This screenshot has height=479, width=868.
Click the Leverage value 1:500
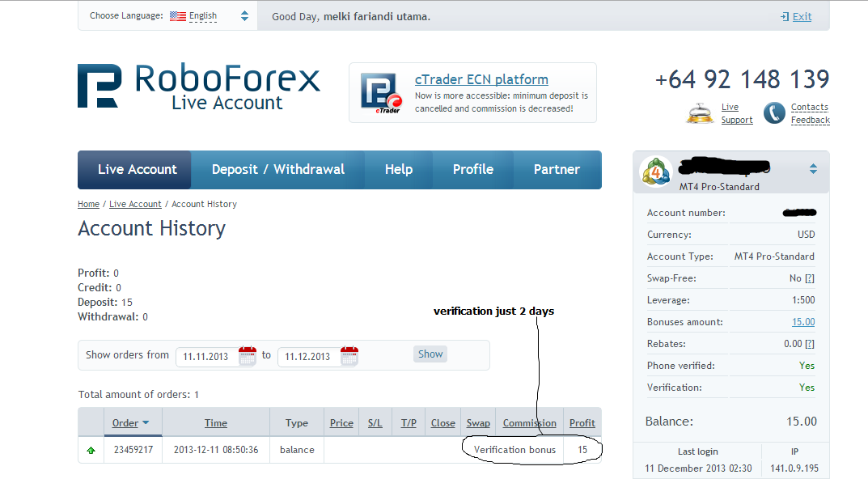point(803,300)
